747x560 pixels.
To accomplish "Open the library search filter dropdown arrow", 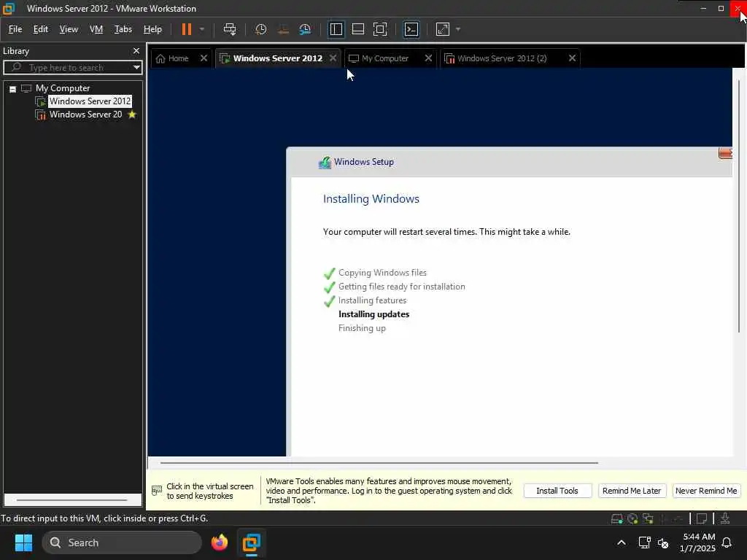I will (x=136, y=68).
